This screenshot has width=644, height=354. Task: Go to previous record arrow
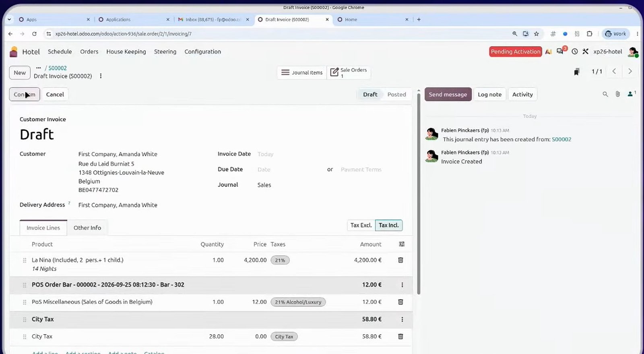tap(614, 71)
